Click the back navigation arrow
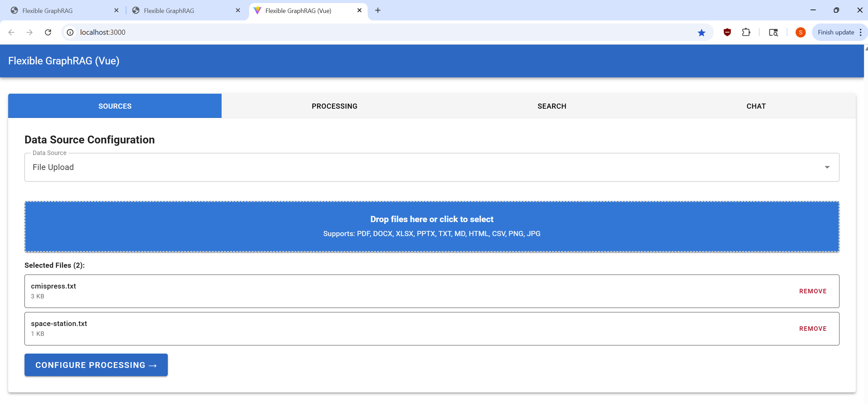Image resolution: width=868 pixels, height=404 pixels. (12, 32)
